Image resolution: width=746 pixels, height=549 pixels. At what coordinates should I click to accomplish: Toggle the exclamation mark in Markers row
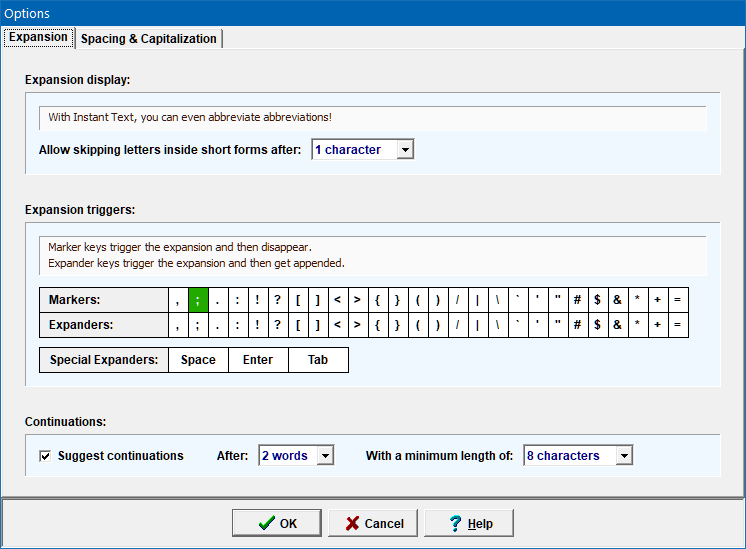[258, 300]
